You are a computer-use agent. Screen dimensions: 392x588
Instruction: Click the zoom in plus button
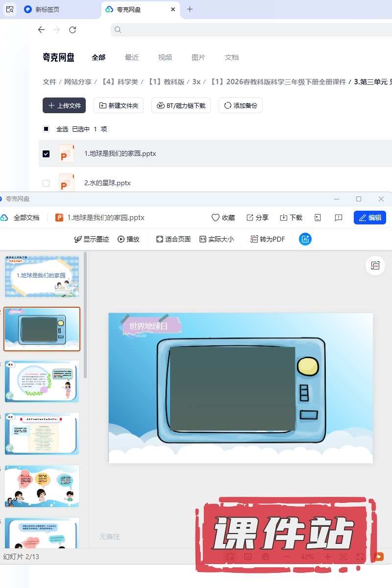328,557
